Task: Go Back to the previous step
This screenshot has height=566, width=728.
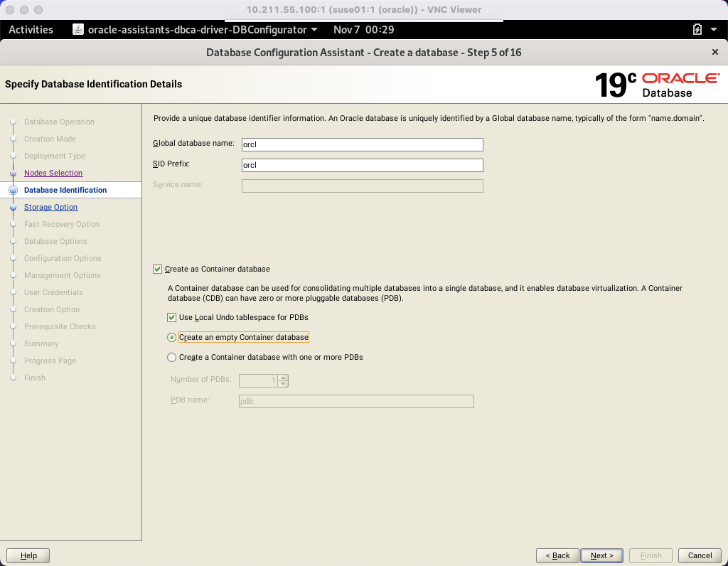Action: tap(557, 555)
